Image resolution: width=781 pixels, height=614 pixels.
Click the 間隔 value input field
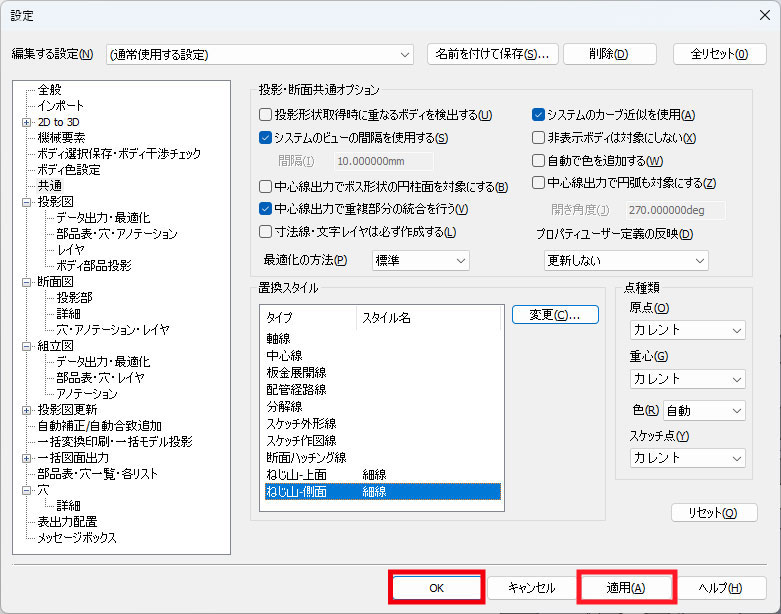[x=383, y=160]
